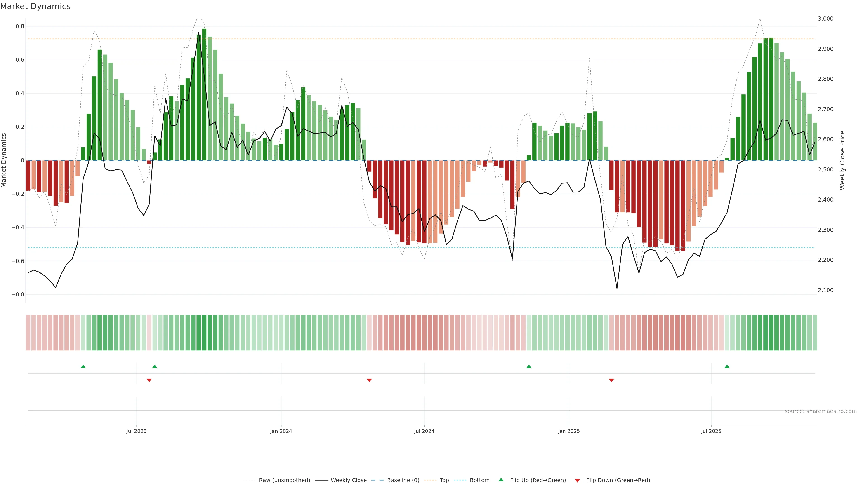
Task: Click the source: sharemaestro.com text
Action: click(x=821, y=411)
